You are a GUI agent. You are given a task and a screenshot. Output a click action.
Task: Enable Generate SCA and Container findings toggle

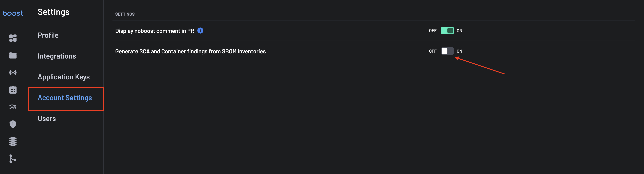pos(447,51)
